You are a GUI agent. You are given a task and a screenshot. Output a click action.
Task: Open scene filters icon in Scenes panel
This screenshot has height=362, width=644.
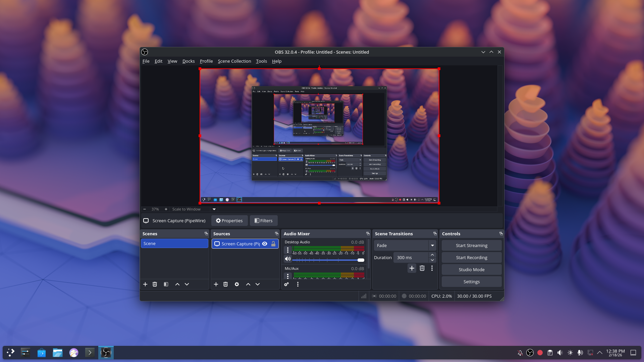pos(166,284)
